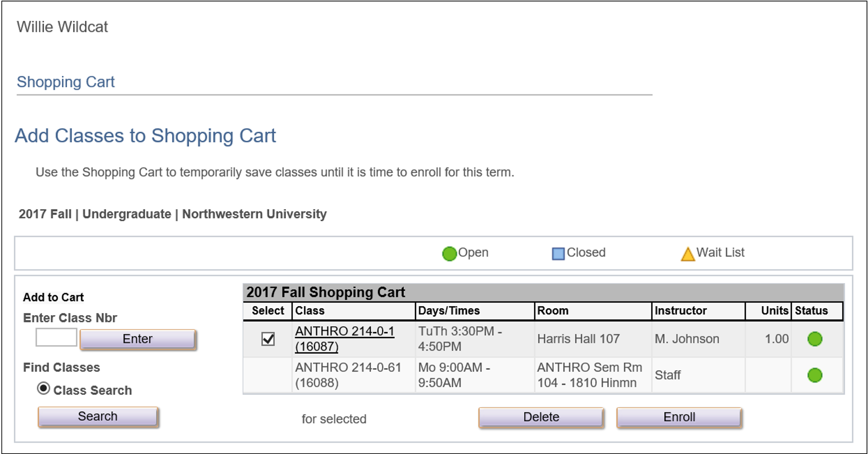The image size is (868, 454).
Task: Uncheck the ANTHRO 214-0-1 select checkbox
Action: (x=268, y=339)
